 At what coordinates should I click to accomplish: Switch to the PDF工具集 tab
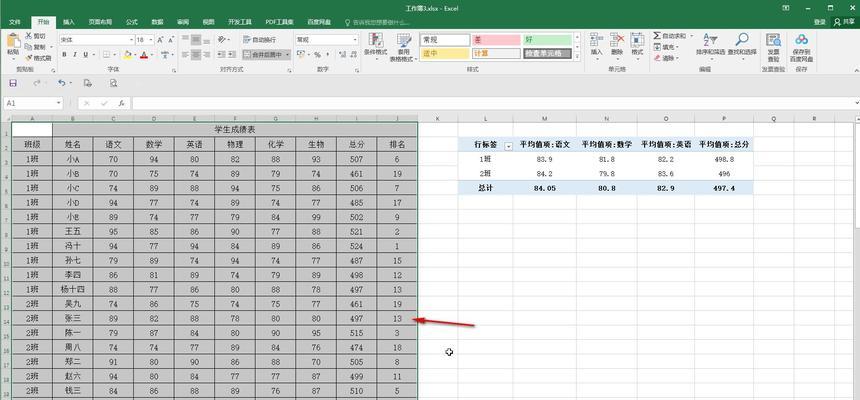[x=279, y=22]
